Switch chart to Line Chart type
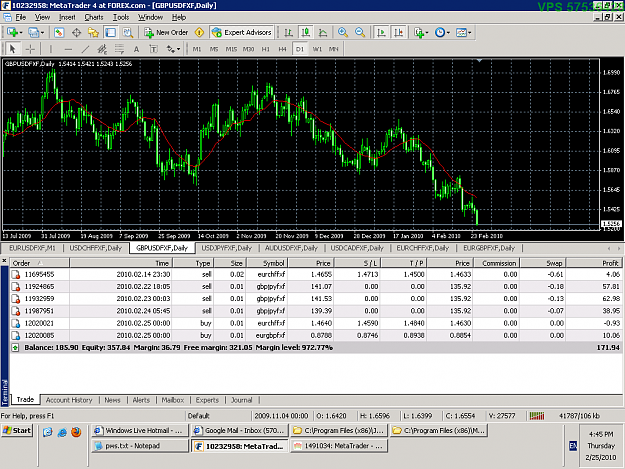 point(322,32)
